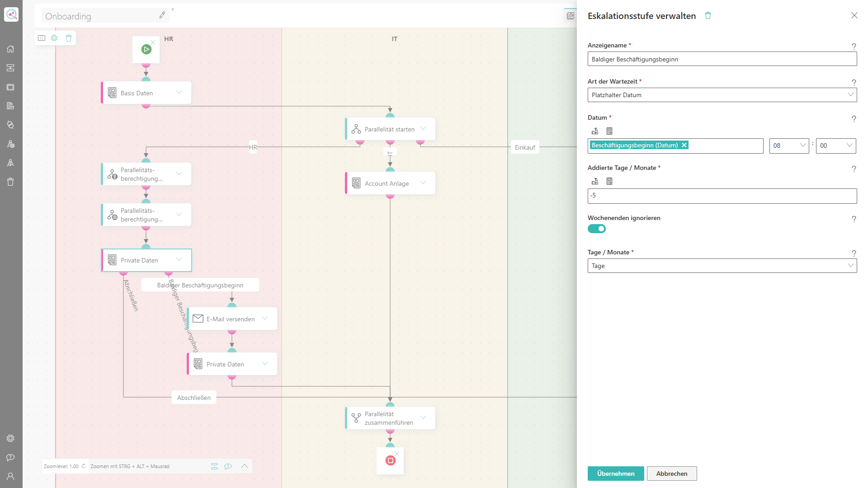868x488 pixels.
Task: Toggle the column layout icon in the canvas toolbar
Action: (42, 38)
